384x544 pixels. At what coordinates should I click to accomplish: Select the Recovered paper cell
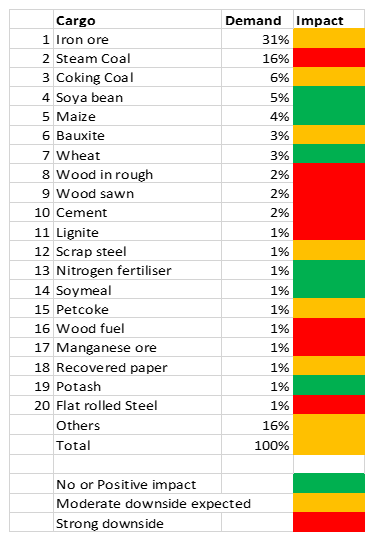coord(137,367)
